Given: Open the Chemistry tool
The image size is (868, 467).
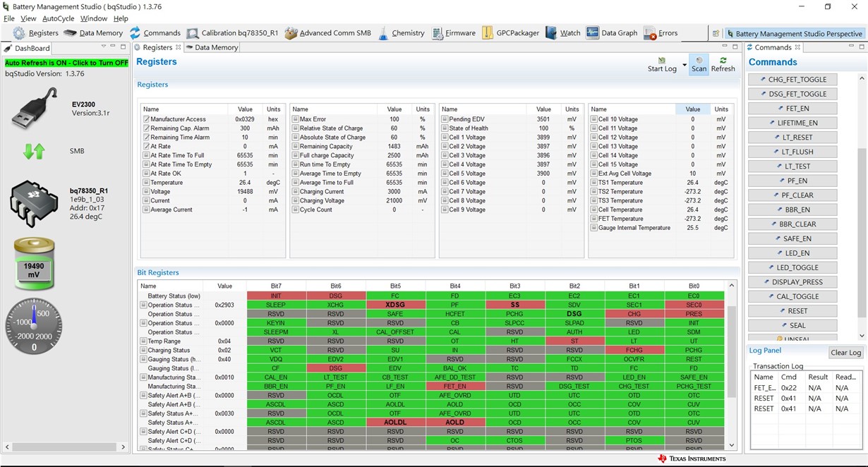Looking at the screenshot, I should coord(401,33).
